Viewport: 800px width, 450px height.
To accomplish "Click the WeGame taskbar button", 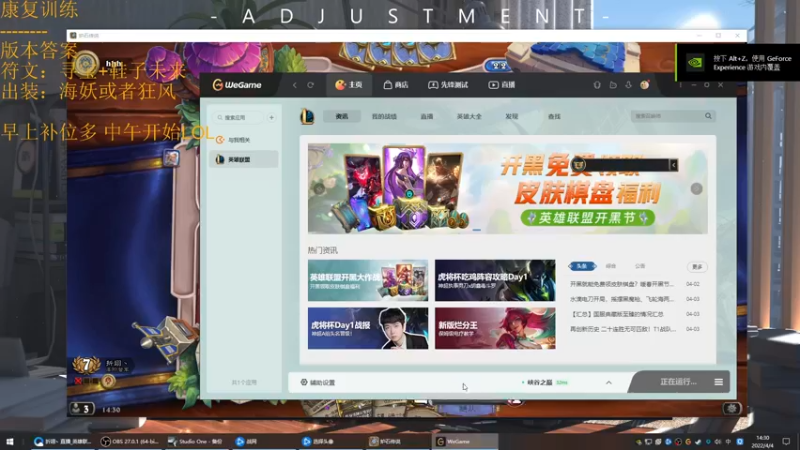I will click(465, 441).
